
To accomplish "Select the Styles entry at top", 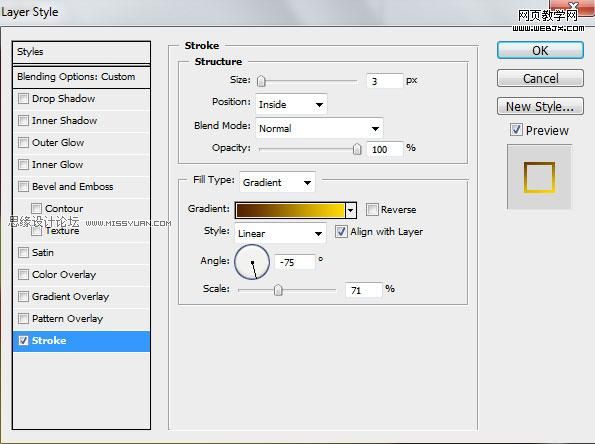I will (81, 52).
